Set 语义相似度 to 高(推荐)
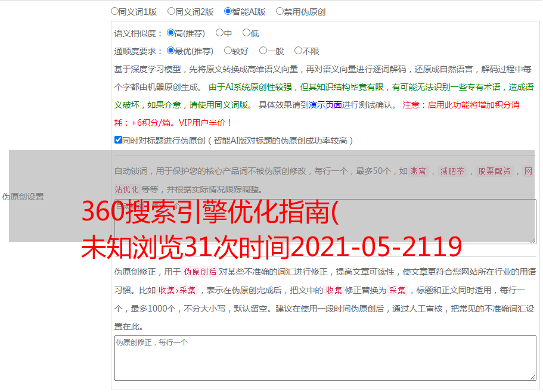Image resolution: width=543 pixels, height=392 pixels. (x=170, y=33)
